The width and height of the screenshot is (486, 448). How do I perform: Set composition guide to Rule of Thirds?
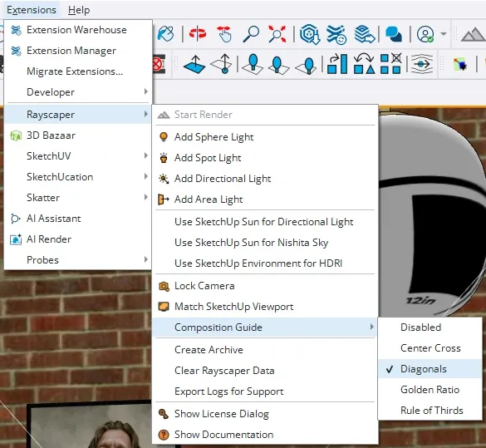[x=430, y=411]
